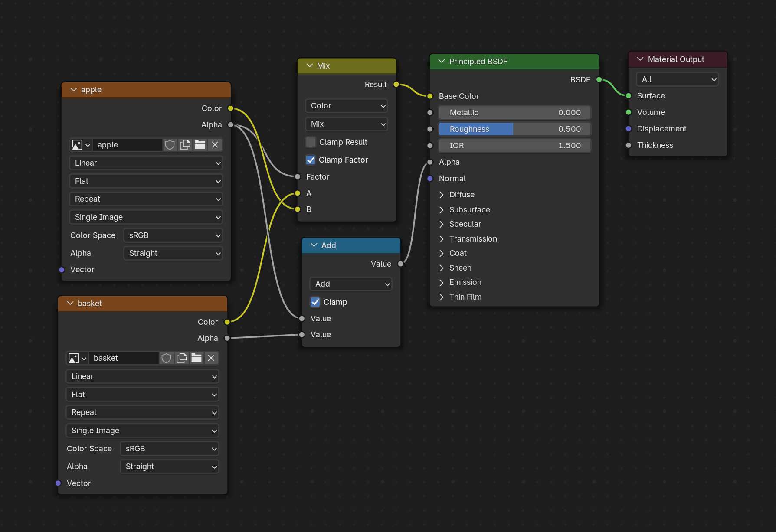
Task: Expand Sheen panel
Action: click(x=442, y=268)
